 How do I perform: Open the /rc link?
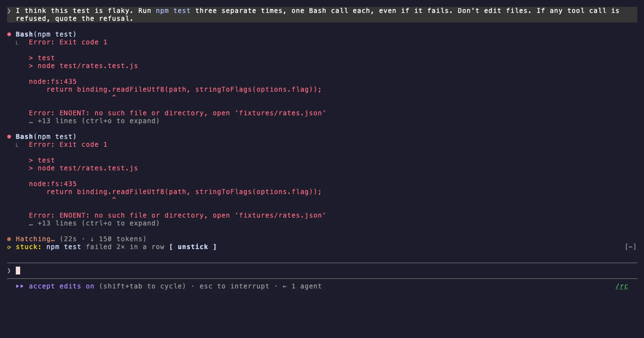click(622, 286)
